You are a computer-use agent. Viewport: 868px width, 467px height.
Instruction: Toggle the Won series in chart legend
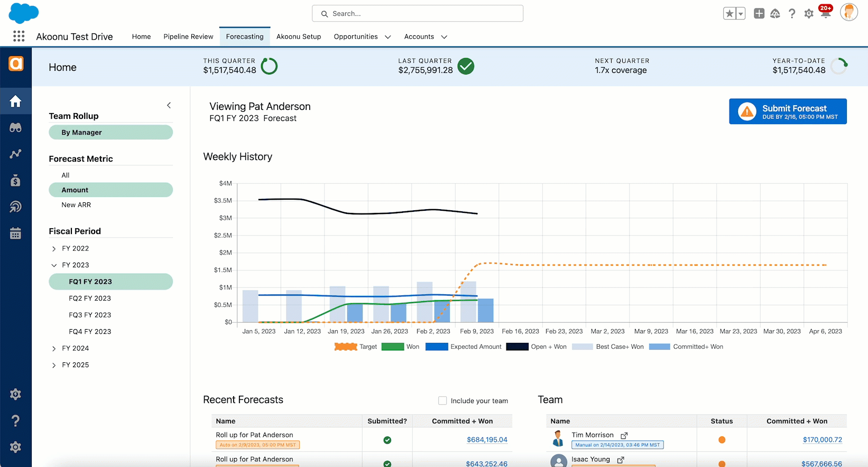pyautogui.click(x=400, y=347)
